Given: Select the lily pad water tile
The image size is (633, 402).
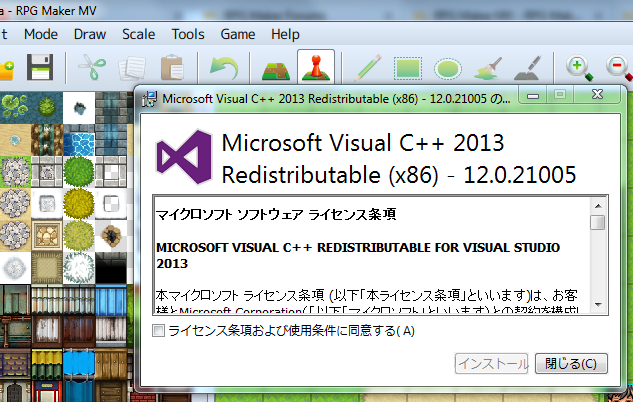Looking at the screenshot, I should coord(15,108).
